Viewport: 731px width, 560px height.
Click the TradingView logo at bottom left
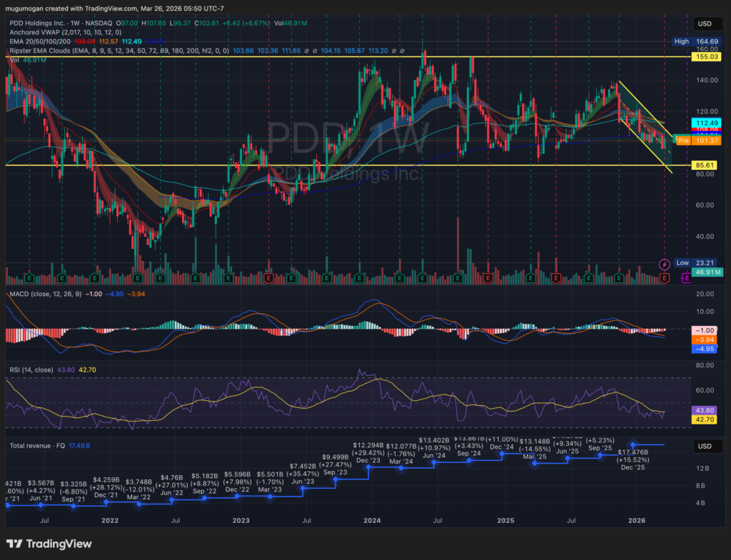(49, 544)
